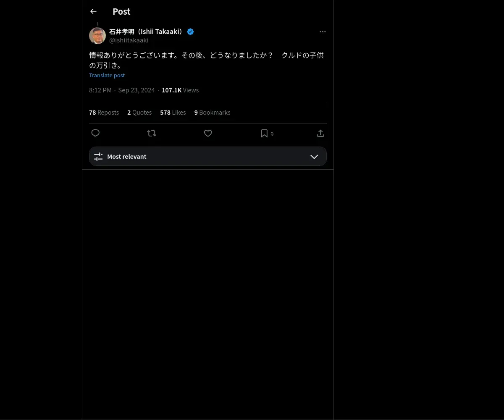
Task: Click Translate post link
Action: [107, 75]
